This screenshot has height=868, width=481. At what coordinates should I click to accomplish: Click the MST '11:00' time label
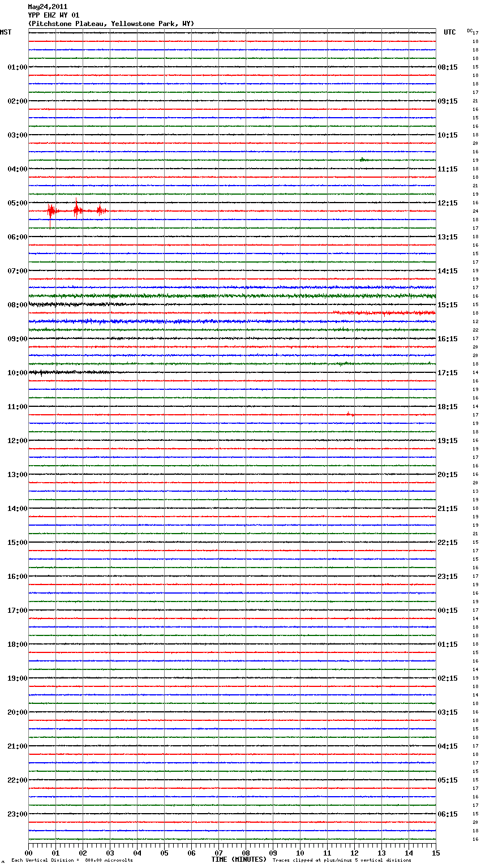pos(18,407)
